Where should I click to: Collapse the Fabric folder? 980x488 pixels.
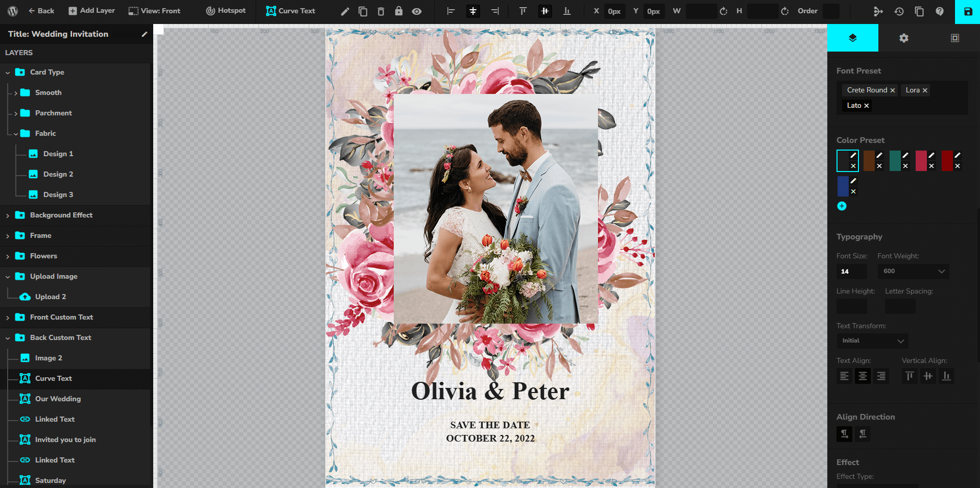16,134
